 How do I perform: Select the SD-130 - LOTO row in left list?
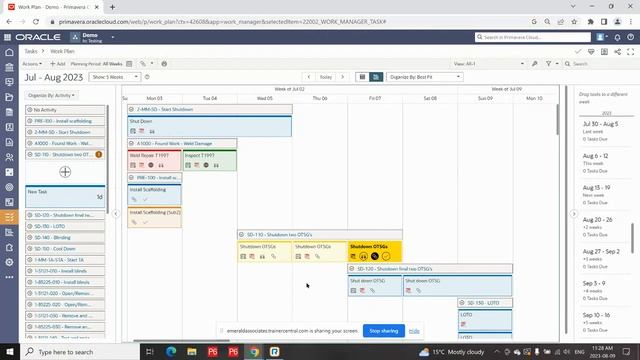pos(65,226)
